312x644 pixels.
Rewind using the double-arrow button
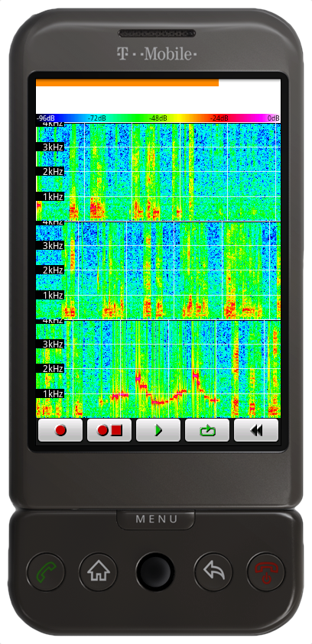256,430
